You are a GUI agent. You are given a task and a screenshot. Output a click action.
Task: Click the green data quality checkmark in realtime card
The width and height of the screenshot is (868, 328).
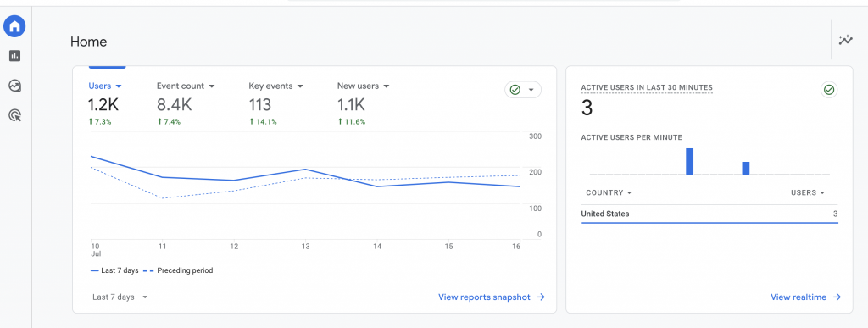pyautogui.click(x=829, y=90)
